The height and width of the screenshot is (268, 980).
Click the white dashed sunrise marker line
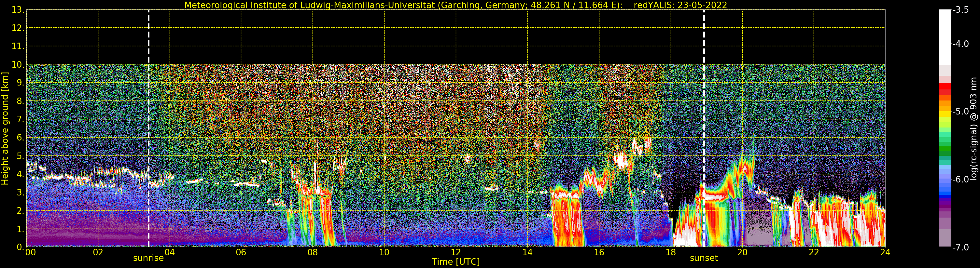(x=148, y=128)
